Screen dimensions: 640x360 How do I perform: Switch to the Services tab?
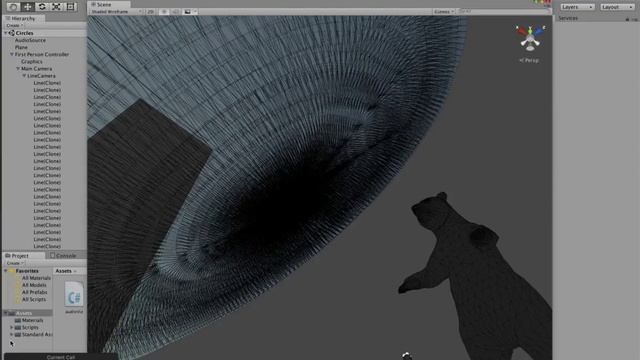coord(568,18)
